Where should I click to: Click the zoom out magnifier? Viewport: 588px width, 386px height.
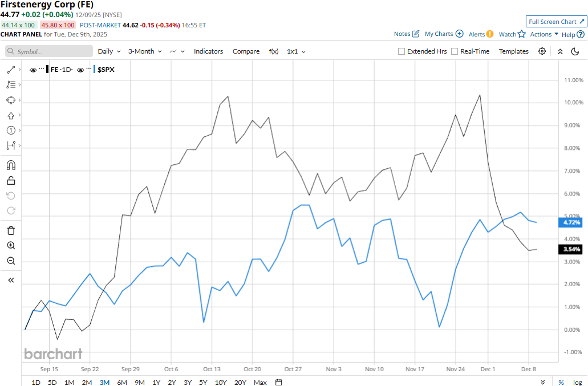11,261
